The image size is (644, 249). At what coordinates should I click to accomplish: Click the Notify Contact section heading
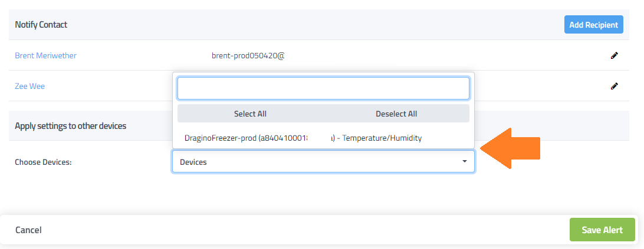pyautogui.click(x=41, y=25)
